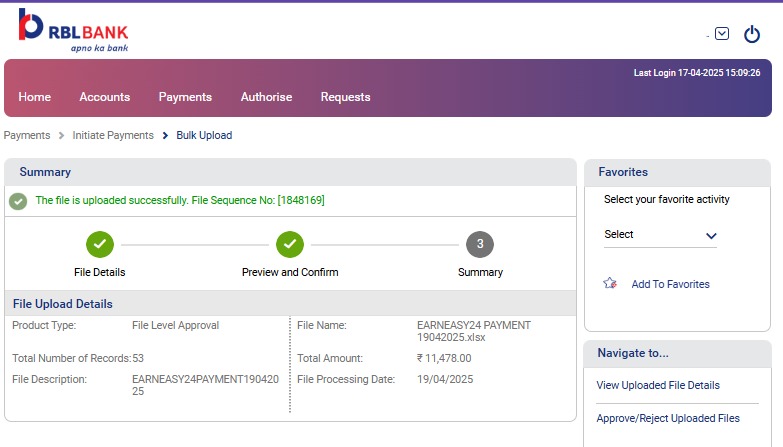Open the Home menu
Viewport: 783px width, 447px height.
click(x=34, y=97)
